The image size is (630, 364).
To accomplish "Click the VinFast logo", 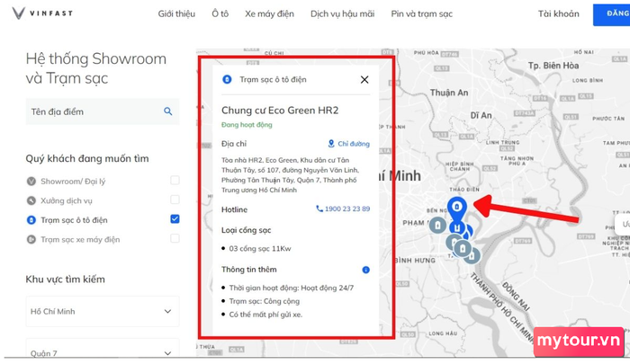I will click(42, 13).
